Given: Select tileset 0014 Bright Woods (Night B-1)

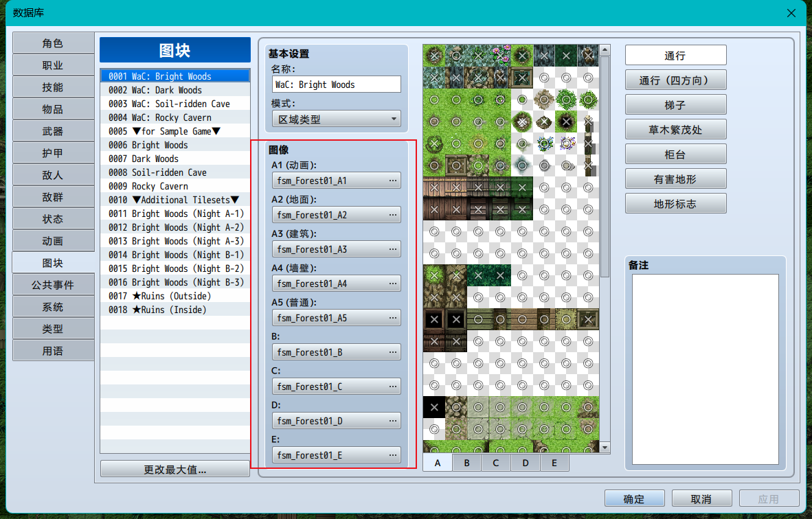Looking at the screenshot, I should 175,255.
